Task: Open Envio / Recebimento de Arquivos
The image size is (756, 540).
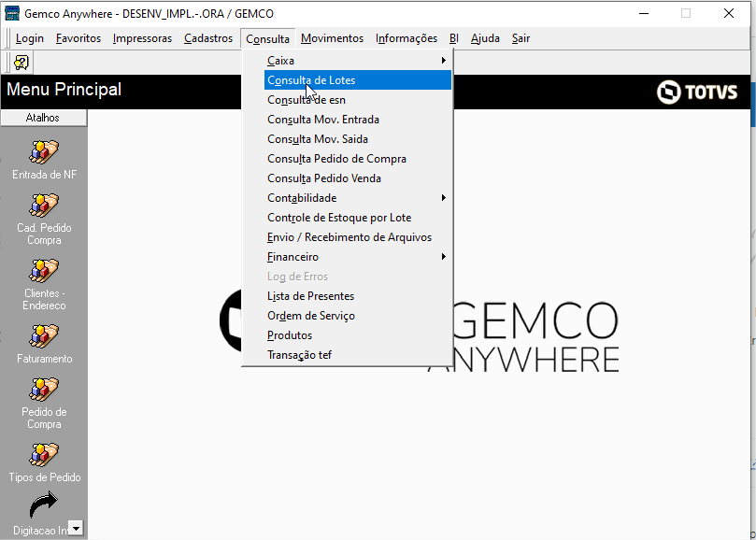Action: (x=358, y=237)
